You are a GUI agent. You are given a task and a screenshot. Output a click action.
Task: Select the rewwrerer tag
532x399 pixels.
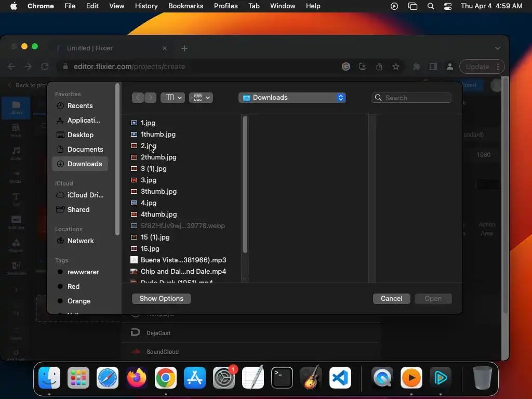click(80, 272)
